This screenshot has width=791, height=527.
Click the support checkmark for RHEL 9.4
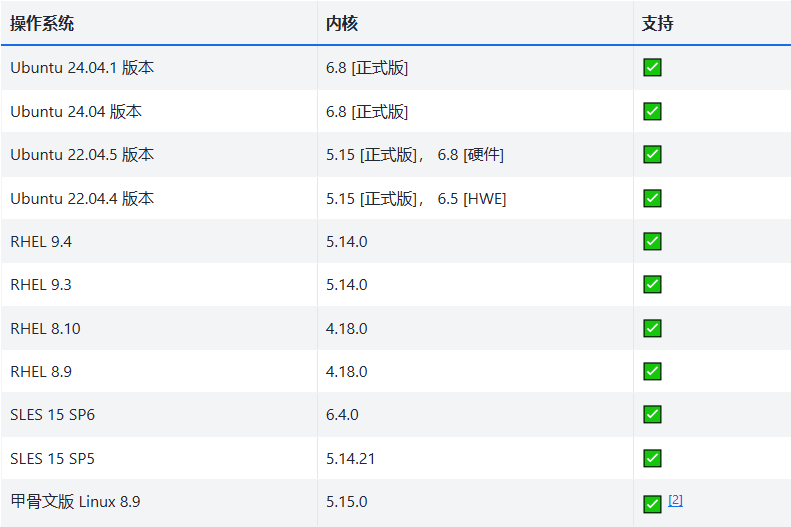(652, 241)
